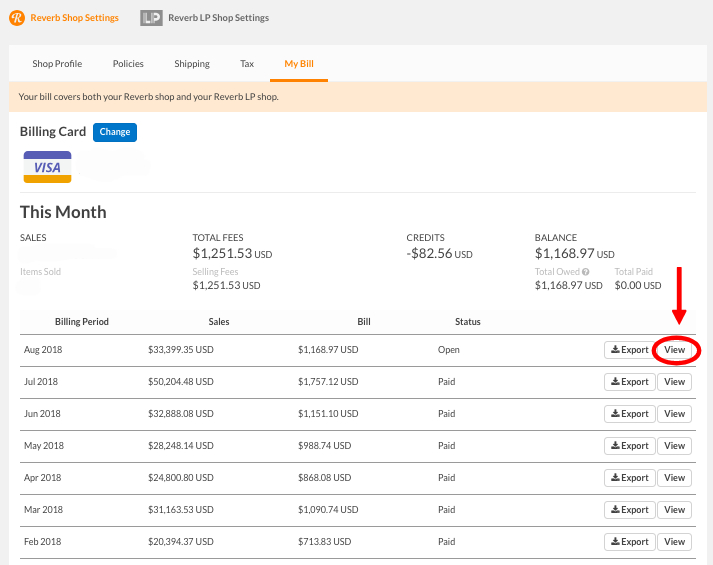The image size is (713, 565).
Task: Open Reverb LP Shop Settings
Action: 218,18
